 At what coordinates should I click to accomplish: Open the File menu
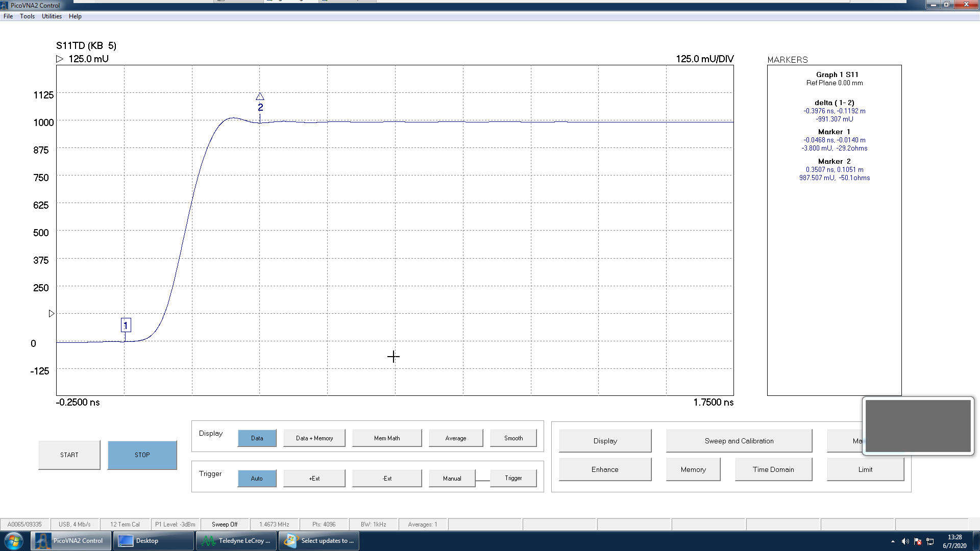coord(8,16)
